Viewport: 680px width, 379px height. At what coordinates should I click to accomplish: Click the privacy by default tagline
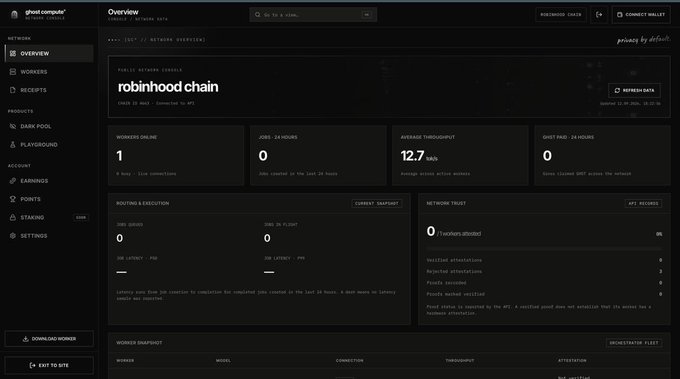(644, 39)
